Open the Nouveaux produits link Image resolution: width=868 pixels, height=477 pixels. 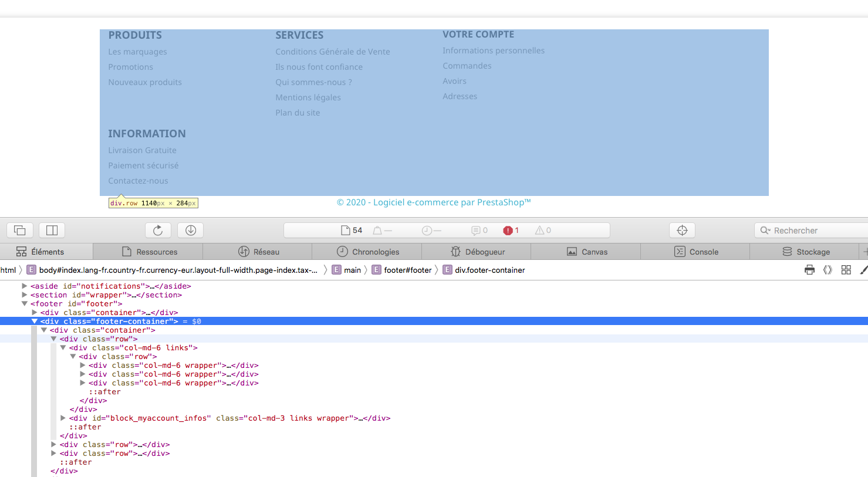pos(145,82)
